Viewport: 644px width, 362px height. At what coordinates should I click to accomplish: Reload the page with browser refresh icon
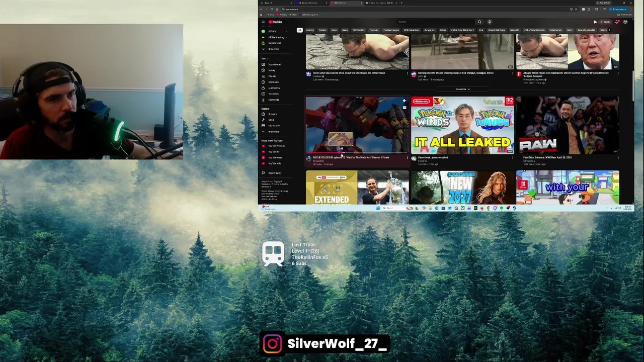pos(271,9)
